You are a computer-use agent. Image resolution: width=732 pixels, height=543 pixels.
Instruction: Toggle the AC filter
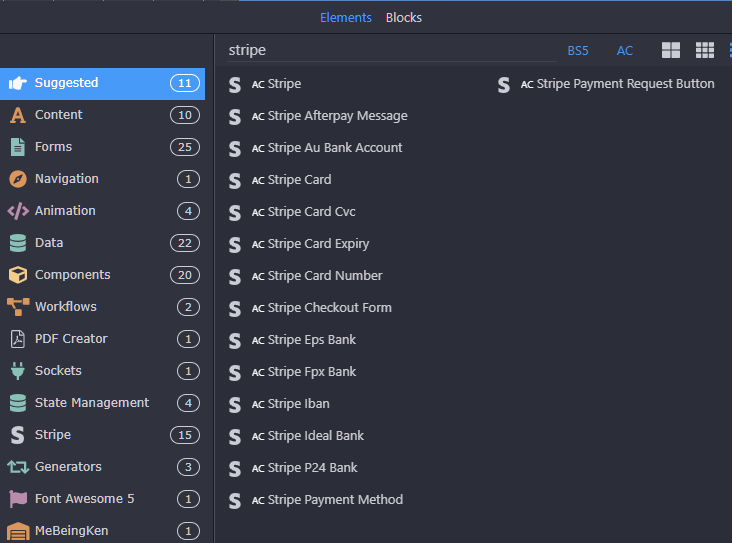(x=625, y=51)
